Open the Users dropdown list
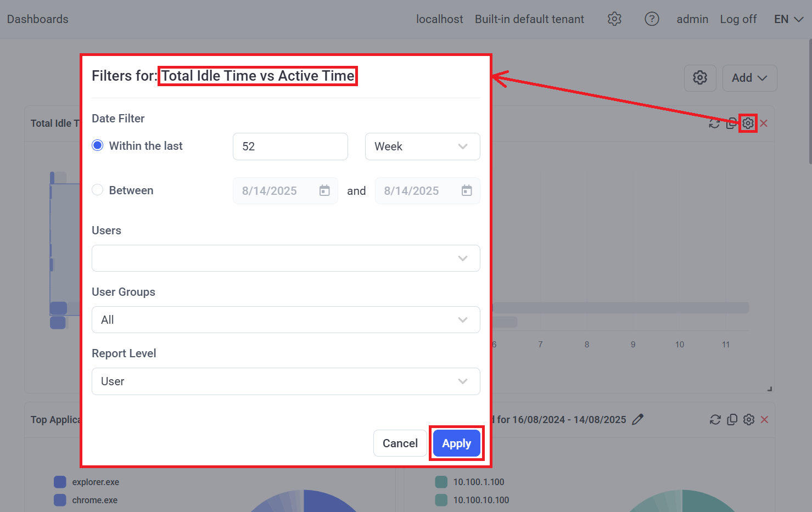 tap(285, 258)
